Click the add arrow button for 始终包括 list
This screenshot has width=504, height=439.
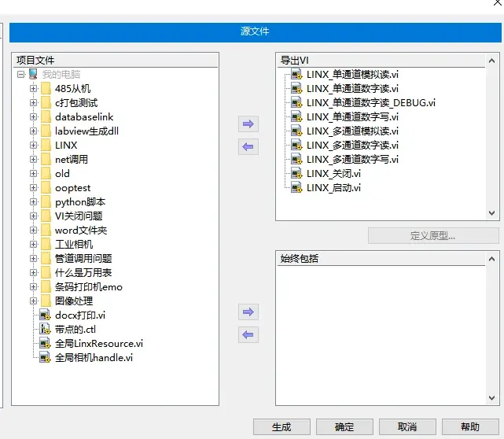(x=248, y=312)
